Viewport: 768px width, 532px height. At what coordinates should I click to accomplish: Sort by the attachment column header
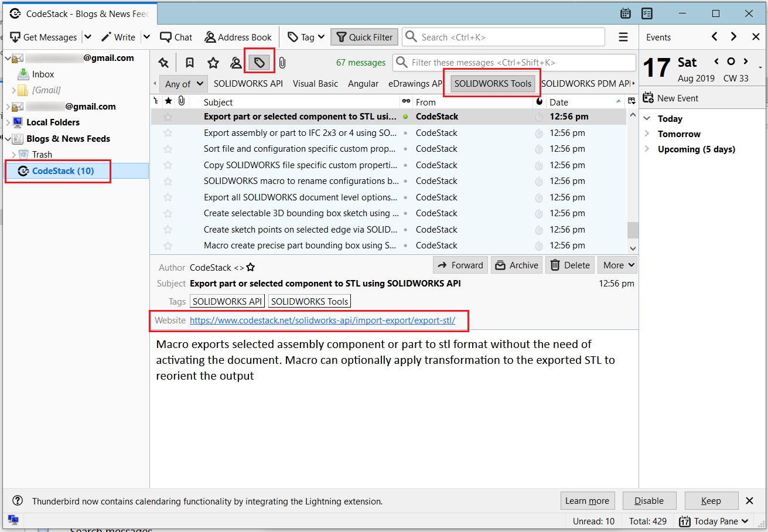(x=182, y=102)
